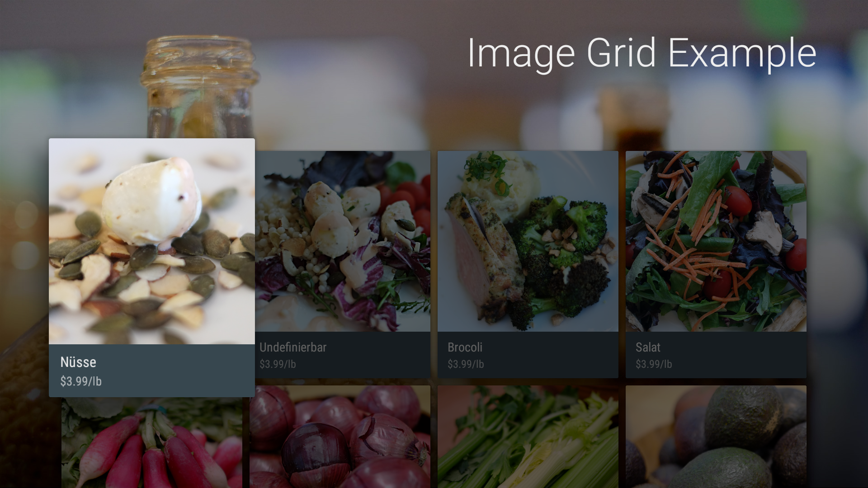The image size is (868, 488).
Task: Open the avocados photo card
Action: 716,436
